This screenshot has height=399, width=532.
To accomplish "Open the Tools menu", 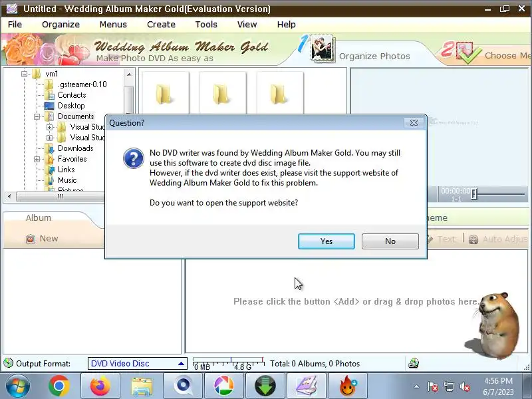I will [x=206, y=25].
